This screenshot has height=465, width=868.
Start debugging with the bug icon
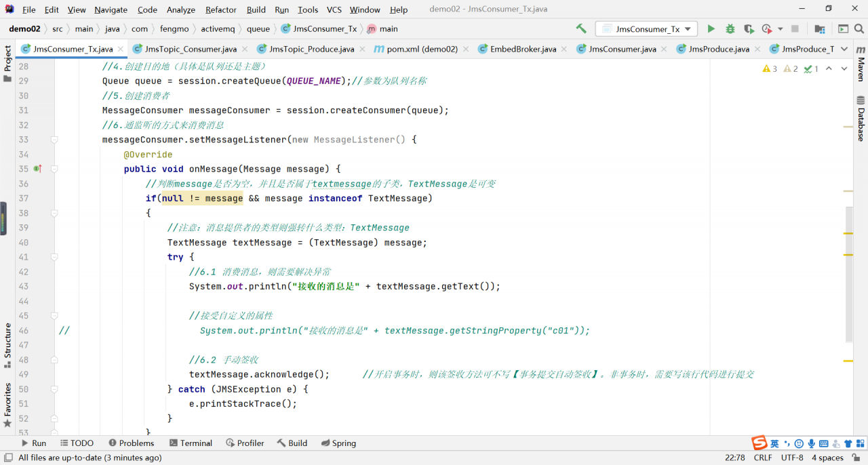tap(730, 29)
